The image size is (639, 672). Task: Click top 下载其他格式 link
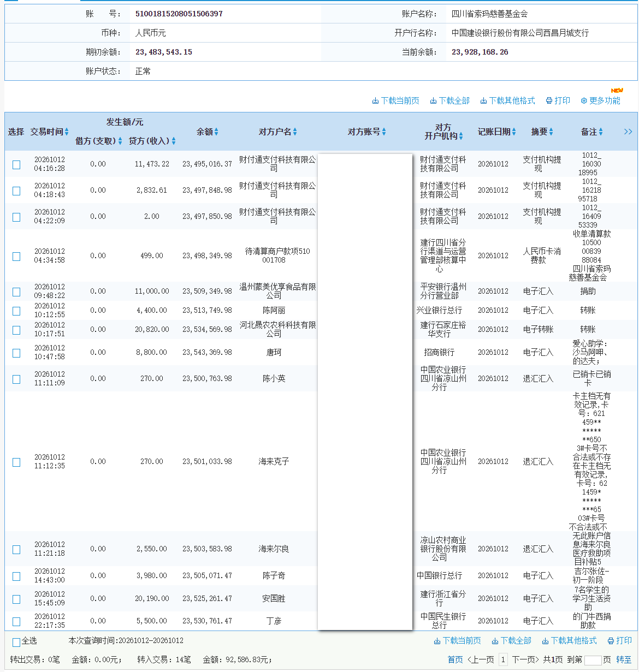click(x=508, y=100)
